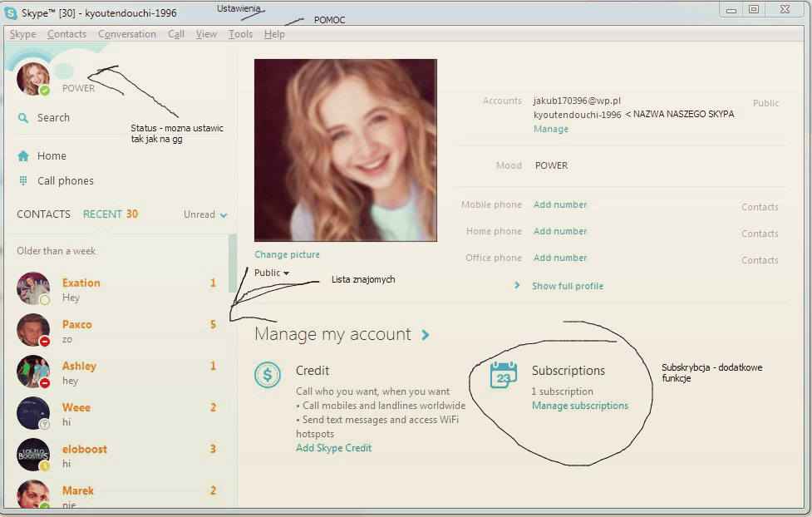The width and height of the screenshot is (812, 517).
Task: Click the Call phones dialpad icon
Action: [x=23, y=181]
